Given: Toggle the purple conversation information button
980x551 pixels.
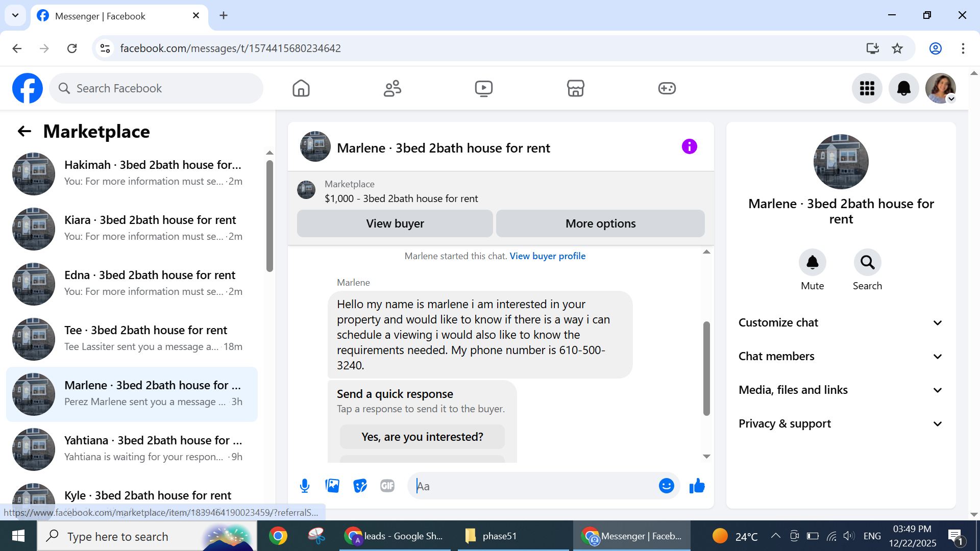Looking at the screenshot, I should pos(689,147).
